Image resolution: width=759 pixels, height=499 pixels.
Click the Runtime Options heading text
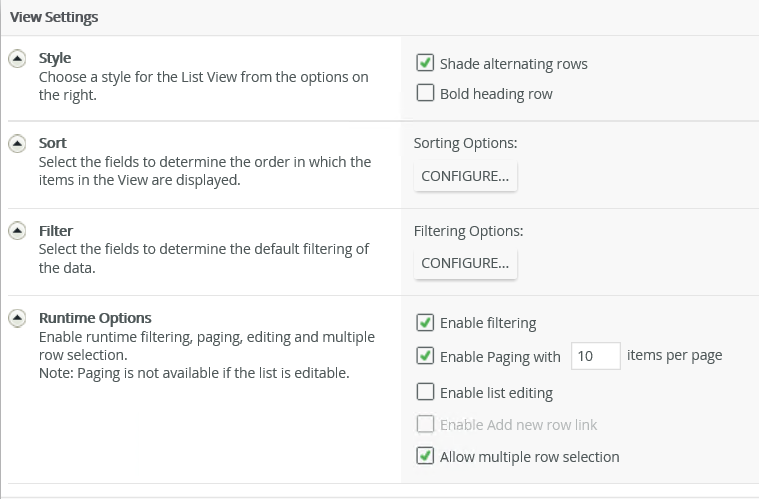95,319
